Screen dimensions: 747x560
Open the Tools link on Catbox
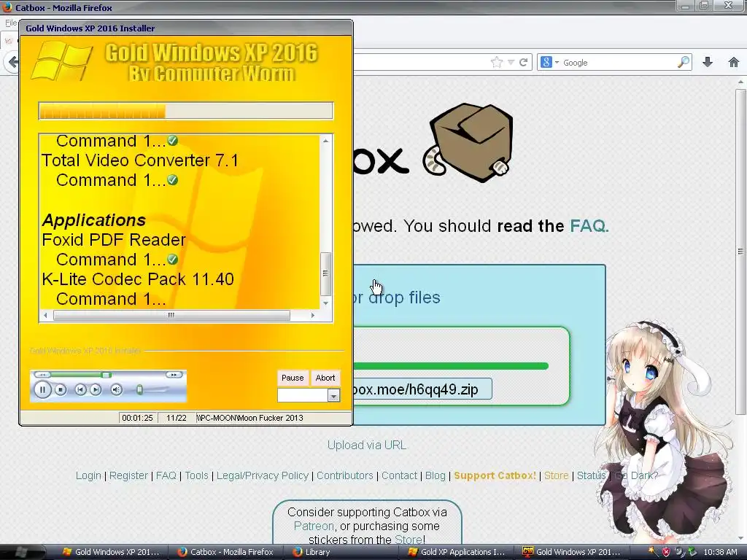click(x=196, y=475)
